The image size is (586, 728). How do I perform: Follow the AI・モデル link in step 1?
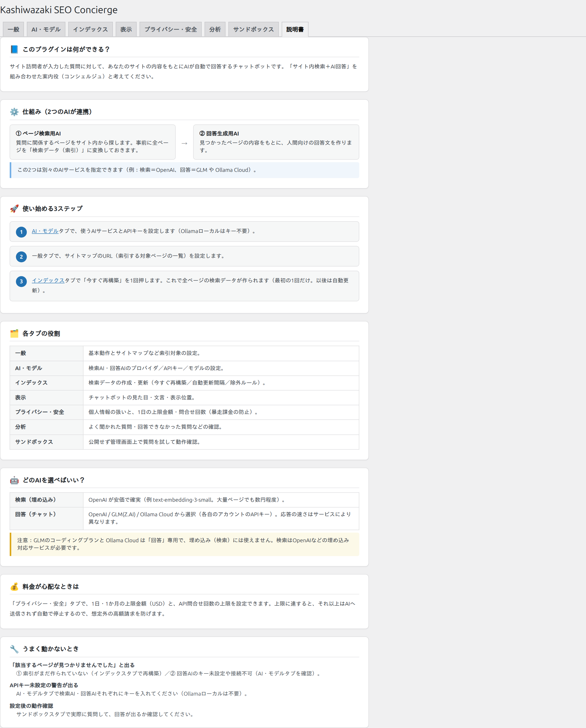[x=45, y=231]
